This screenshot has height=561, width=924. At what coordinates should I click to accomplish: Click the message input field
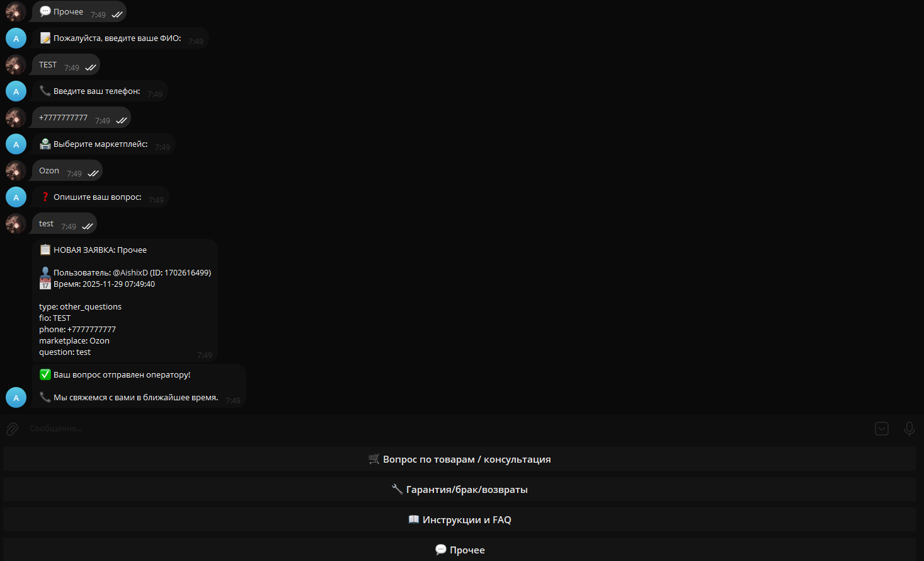tap(441, 429)
